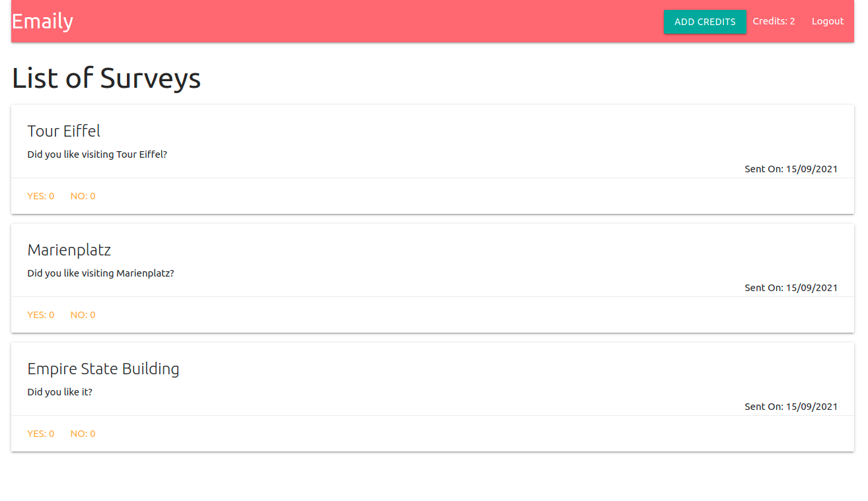Click NO: 0 on Tour Eiffel survey
The width and height of the screenshot is (868, 501).
pyautogui.click(x=83, y=196)
